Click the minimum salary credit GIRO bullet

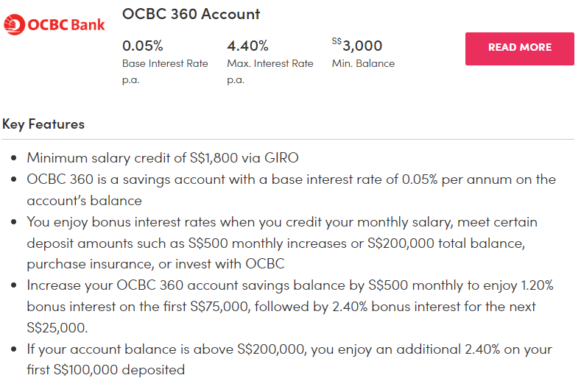click(x=163, y=157)
